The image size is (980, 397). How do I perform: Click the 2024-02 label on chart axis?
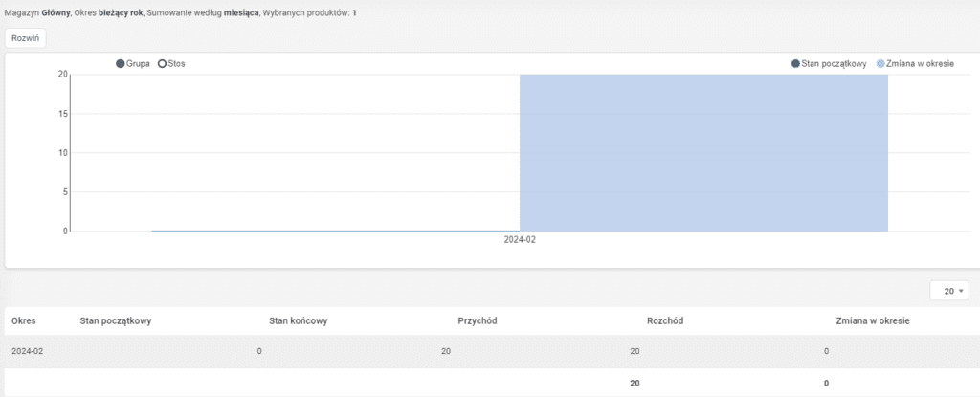[520, 240]
